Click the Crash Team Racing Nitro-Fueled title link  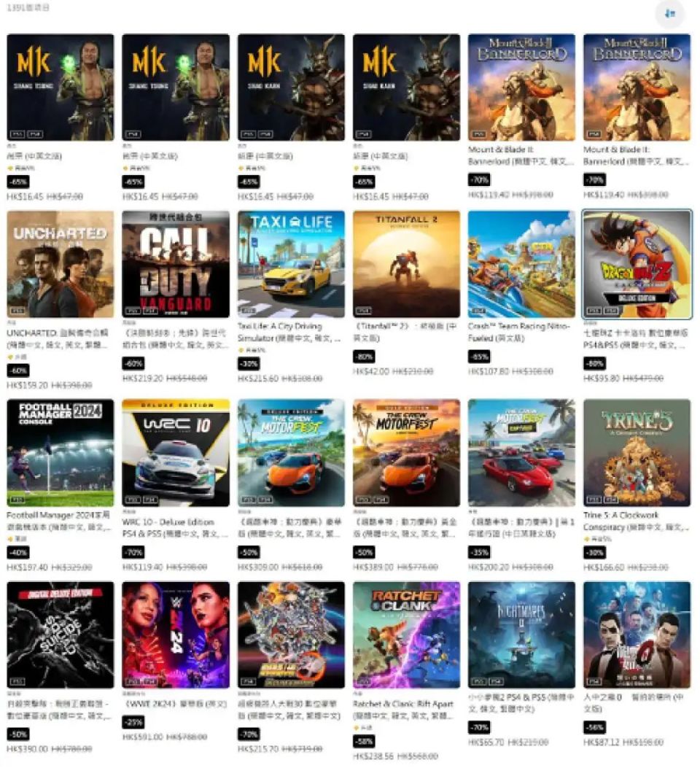coord(518,332)
